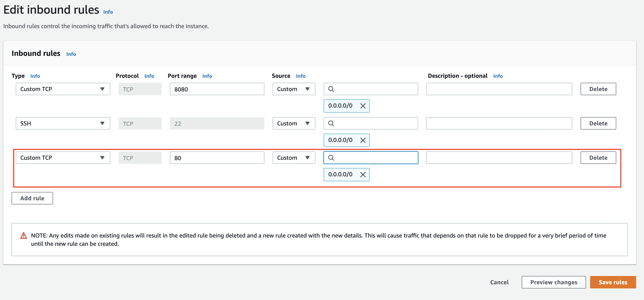This screenshot has height=300, width=644.
Task: Remove 0.0.0.0/0 from SSH rule
Action: 363,140
